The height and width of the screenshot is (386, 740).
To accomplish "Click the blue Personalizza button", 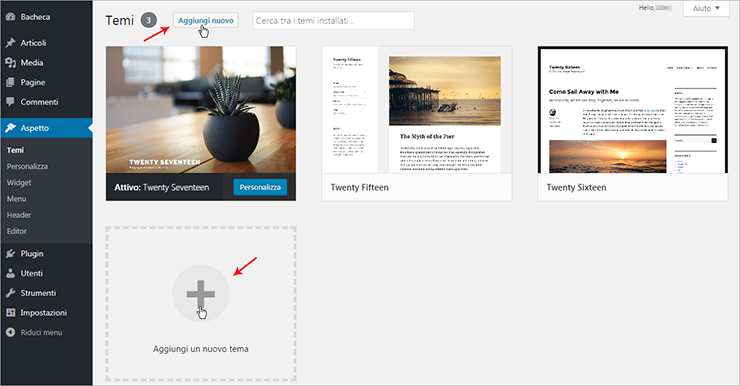I will (260, 187).
